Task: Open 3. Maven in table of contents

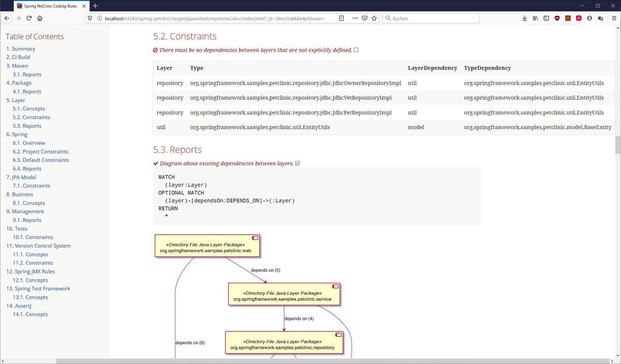Action: pos(17,66)
